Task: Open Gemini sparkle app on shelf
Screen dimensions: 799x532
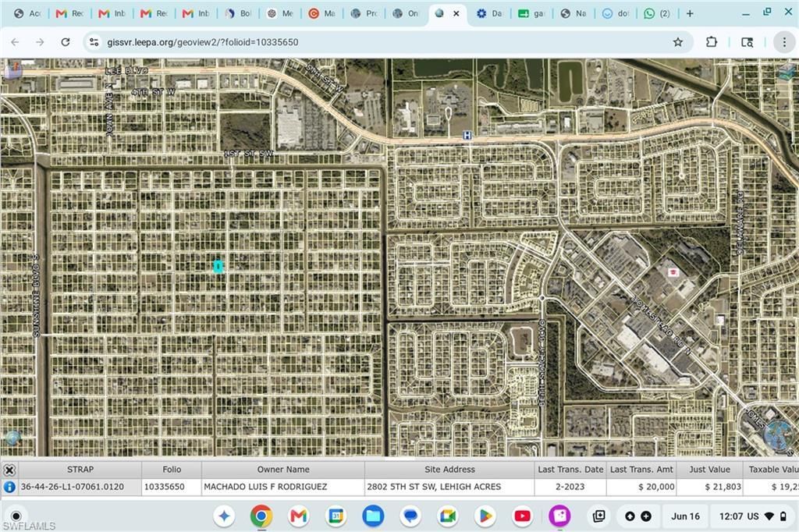Action: (x=224, y=516)
